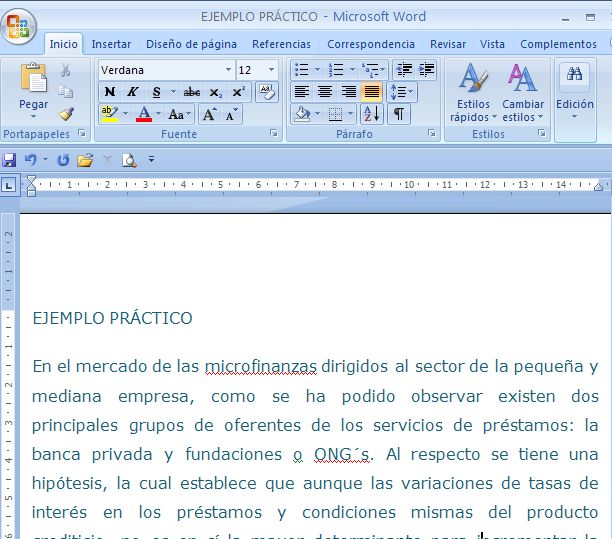612x539 pixels.
Task: Open underline style dropdown arrow
Action: tap(173, 92)
